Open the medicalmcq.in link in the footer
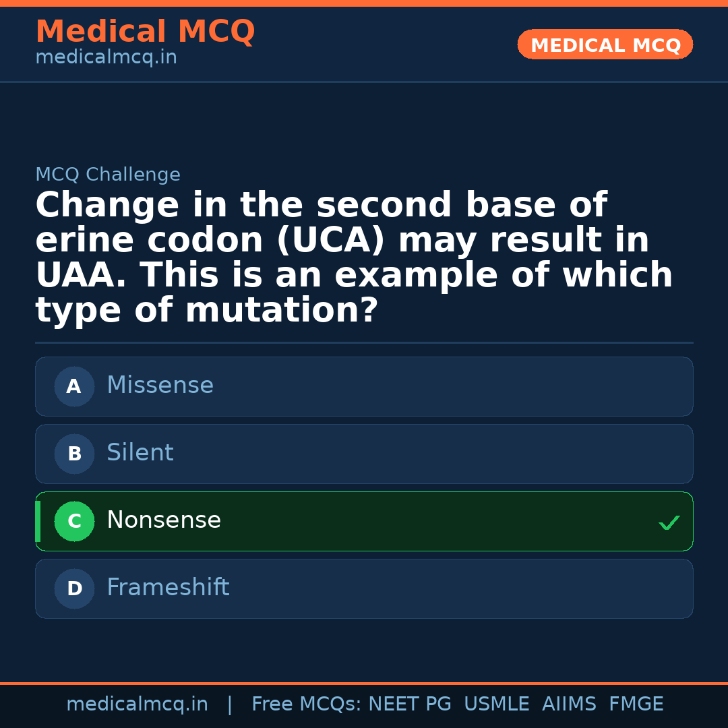728x728 pixels. click(137, 704)
